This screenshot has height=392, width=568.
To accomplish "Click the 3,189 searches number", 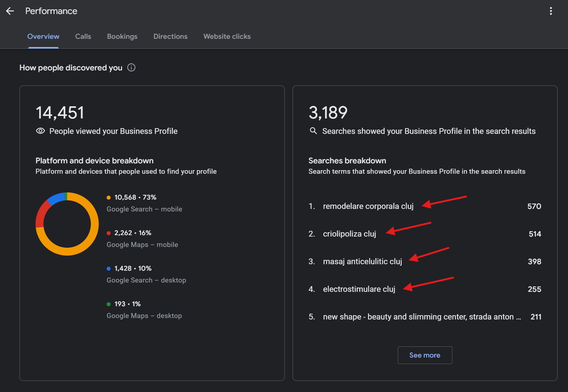I will (x=328, y=113).
